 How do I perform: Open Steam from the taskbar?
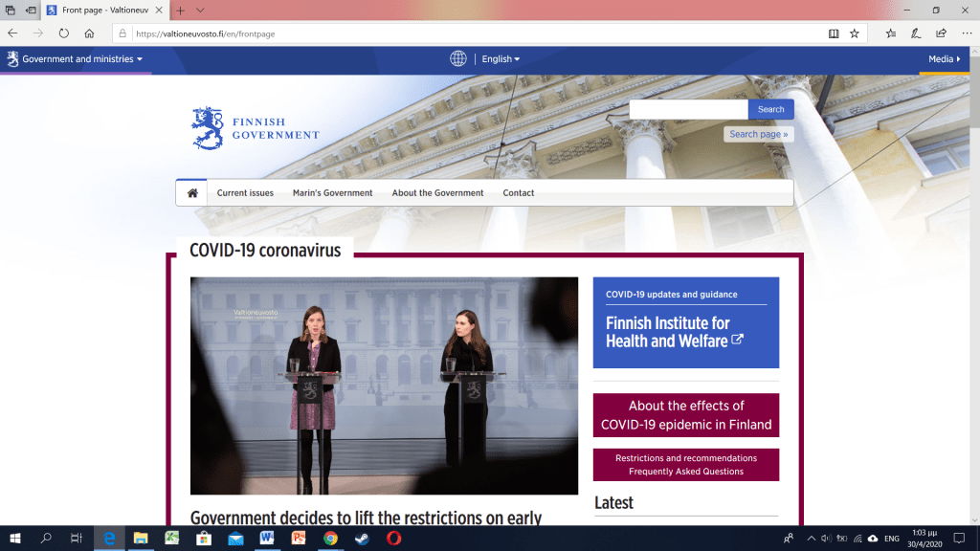(x=362, y=539)
